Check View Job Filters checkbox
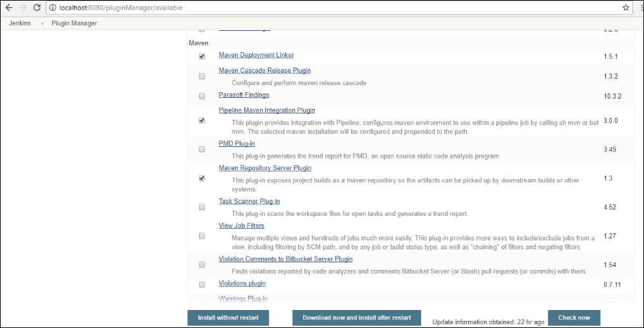The height and width of the screenshot is (328, 644). tap(202, 236)
